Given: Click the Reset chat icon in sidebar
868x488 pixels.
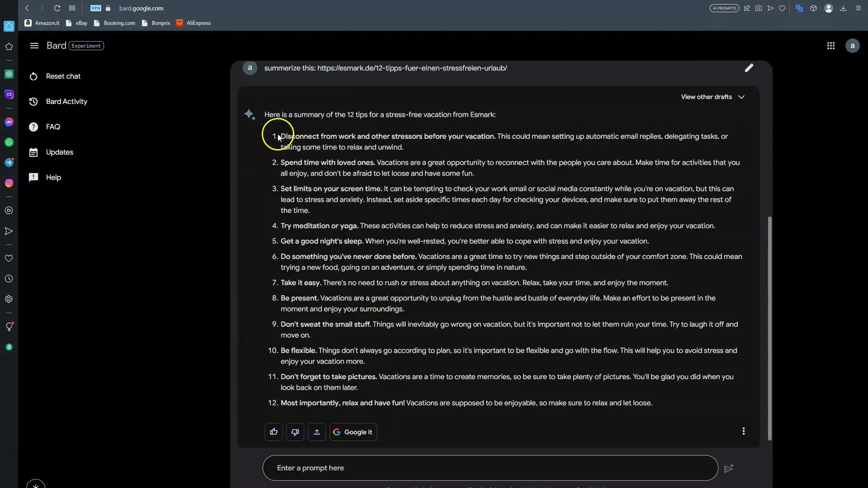Looking at the screenshot, I should pos(33,75).
